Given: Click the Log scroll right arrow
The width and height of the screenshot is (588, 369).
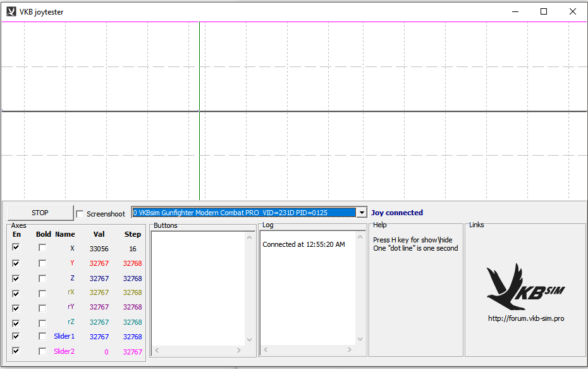Looking at the screenshot, I should [x=350, y=349].
